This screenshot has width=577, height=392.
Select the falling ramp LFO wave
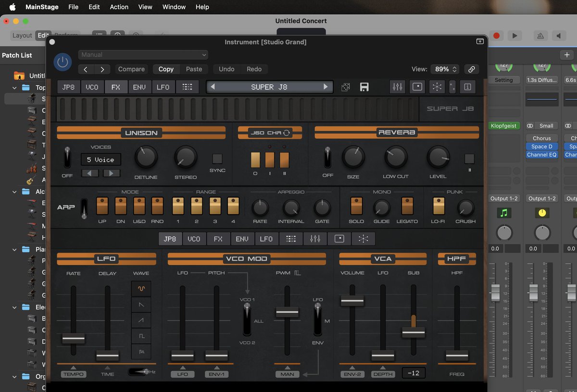tap(141, 305)
